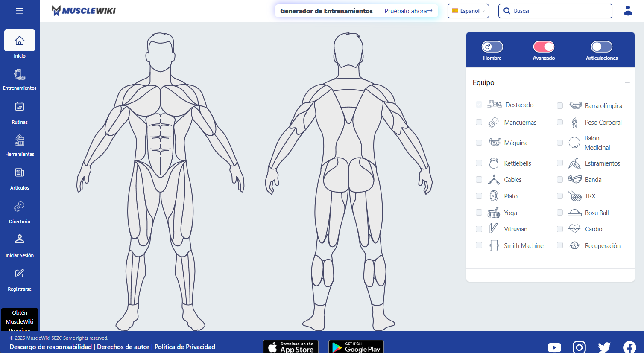This screenshot has height=353, width=644.
Task: Click the Rutinas calendar icon
Action: point(20,106)
